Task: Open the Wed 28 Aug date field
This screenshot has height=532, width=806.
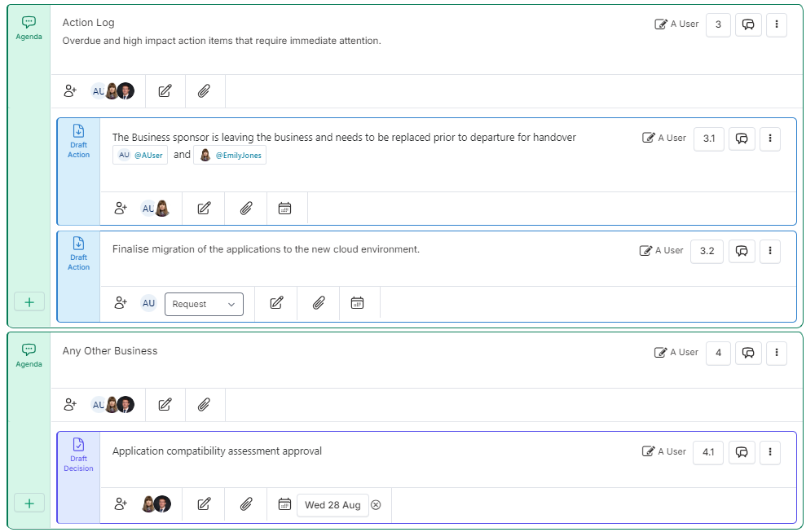Action: pyautogui.click(x=333, y=505)
